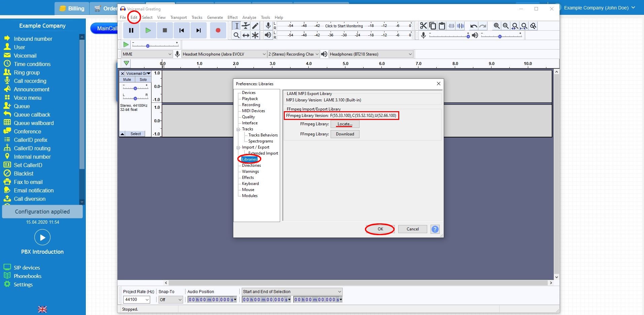Click the Zoom In magnifier icon
The height and width of the screenshot is (315, 644).
click(497, 26)
